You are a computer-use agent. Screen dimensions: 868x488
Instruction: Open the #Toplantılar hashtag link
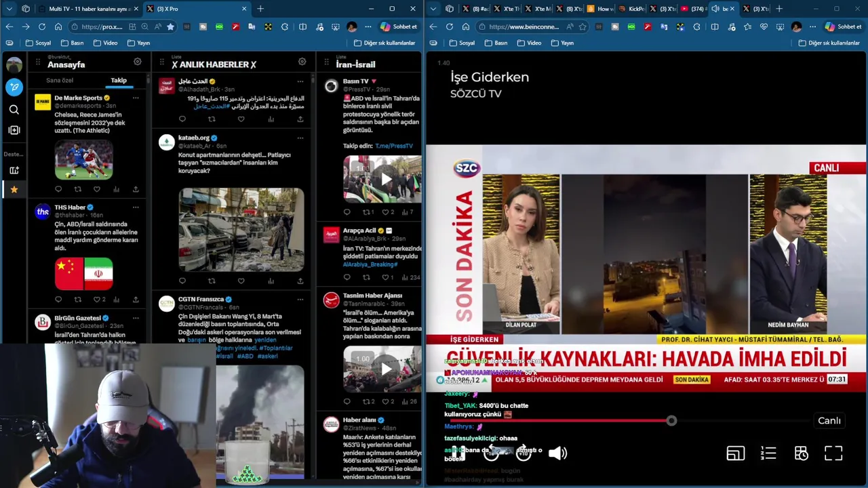275,348
